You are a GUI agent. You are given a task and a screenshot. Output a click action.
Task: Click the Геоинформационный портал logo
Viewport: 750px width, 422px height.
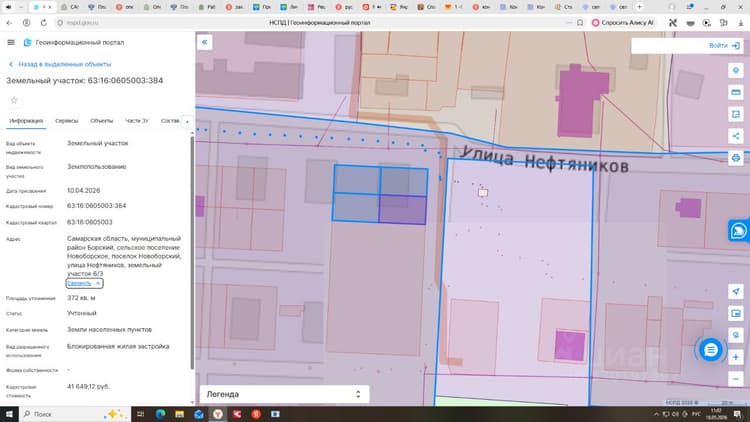[27, 43]
